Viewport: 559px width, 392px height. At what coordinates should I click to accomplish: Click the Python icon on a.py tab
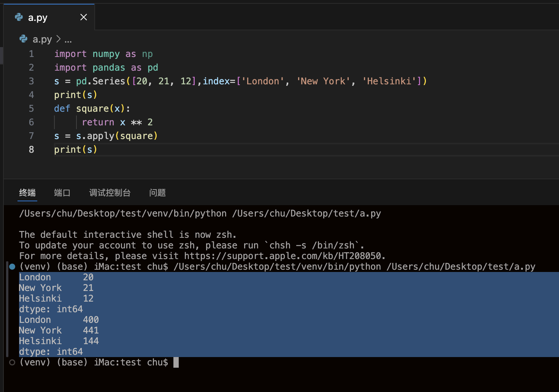[19, 17]
